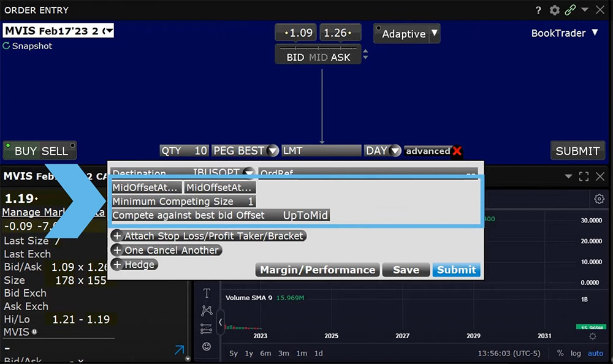
Task: Select the chart pattern drawing tool
Action: pyautogui.click(x=207, y=311)
